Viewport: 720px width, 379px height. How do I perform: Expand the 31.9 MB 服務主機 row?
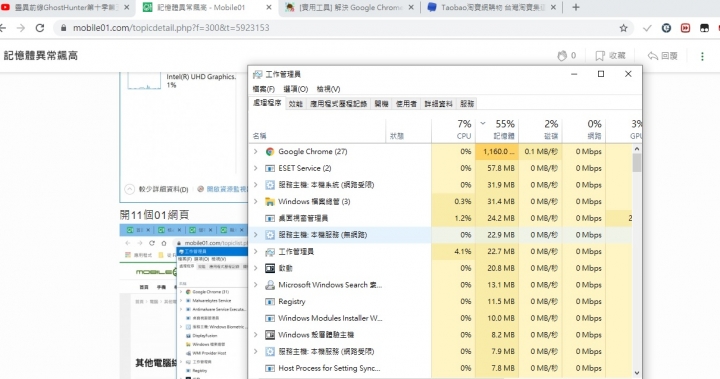tap(256, 185)
